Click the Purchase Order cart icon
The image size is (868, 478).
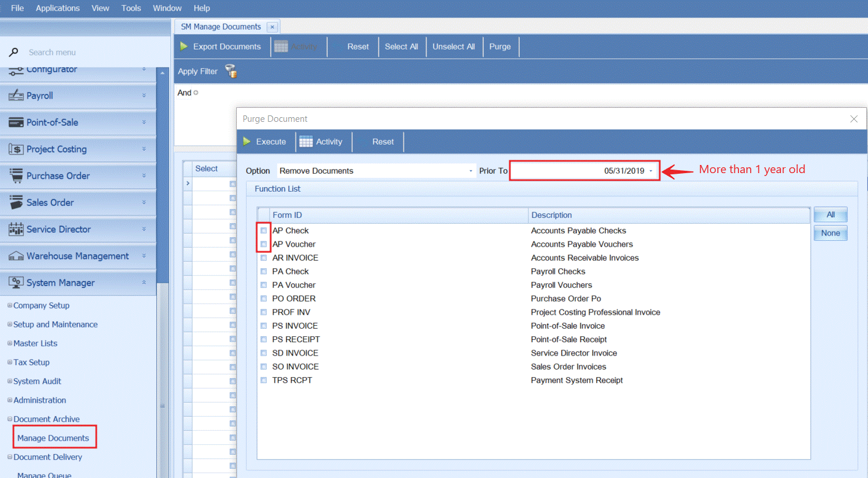16,175
